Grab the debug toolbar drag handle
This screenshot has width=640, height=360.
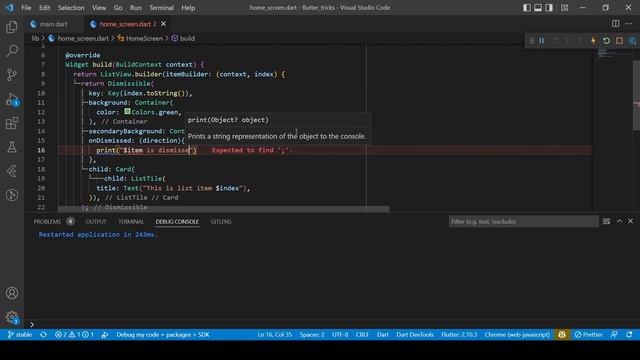pos(531,41)
